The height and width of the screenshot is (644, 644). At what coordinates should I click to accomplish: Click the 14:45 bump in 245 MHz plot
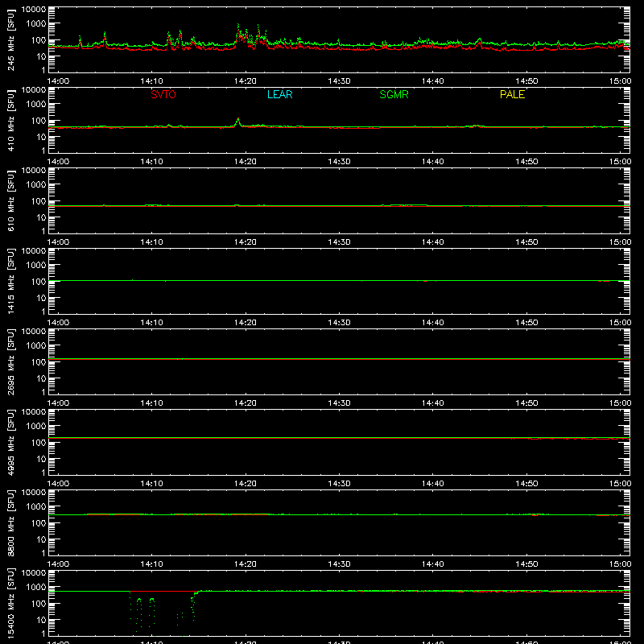point(479,41)
